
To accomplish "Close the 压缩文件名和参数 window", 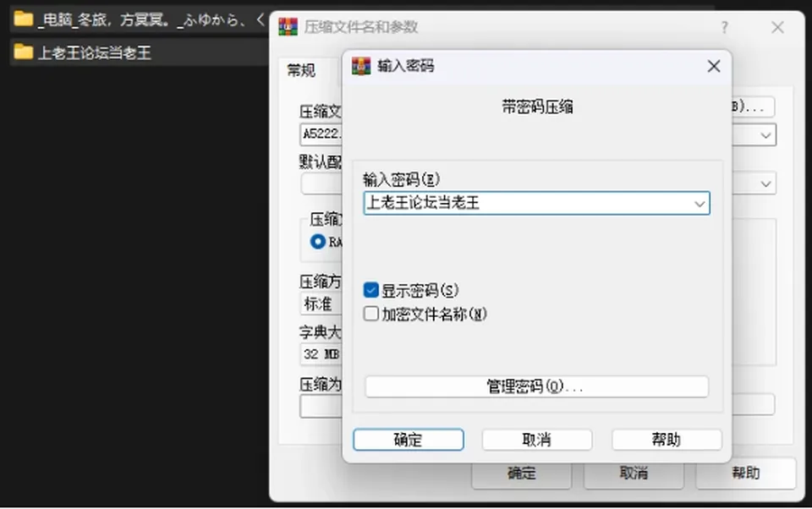I will (x=777, y=27).
